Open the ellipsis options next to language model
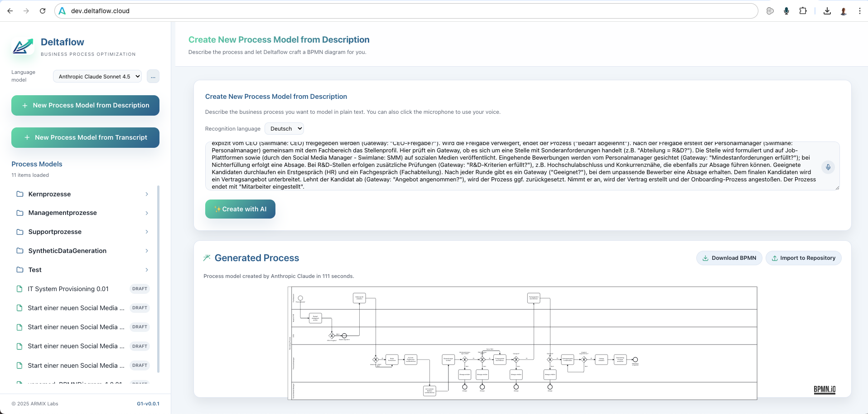The width and height of the screenshot is (868, 414). [x=153, y=76]
